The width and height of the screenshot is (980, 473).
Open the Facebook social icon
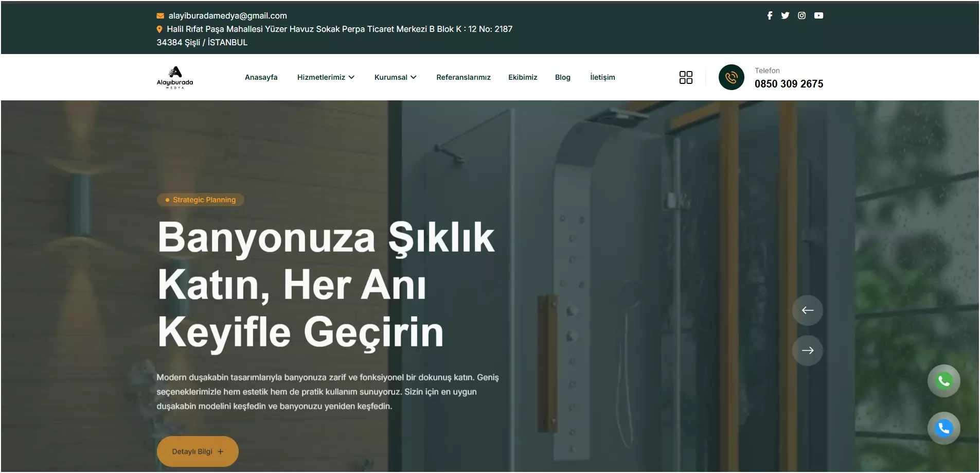click(770, 15)
